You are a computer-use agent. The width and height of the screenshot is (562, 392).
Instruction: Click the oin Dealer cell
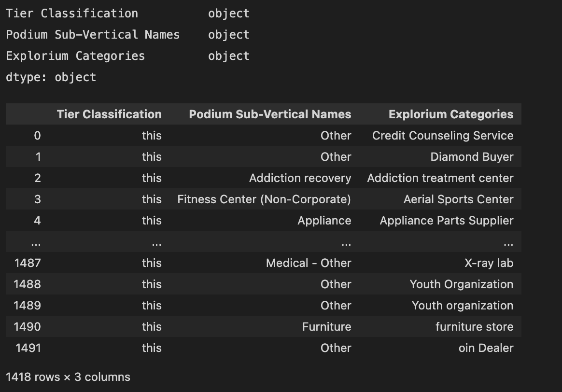click(486, 348)
